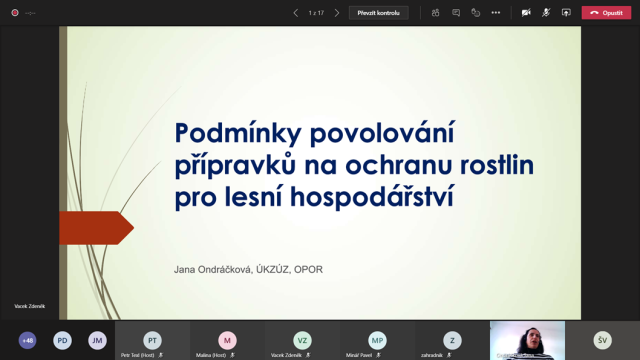Unmute the microphone
Image resolution: width=640 pixels, height=360 pixels.
click(546, 13)
